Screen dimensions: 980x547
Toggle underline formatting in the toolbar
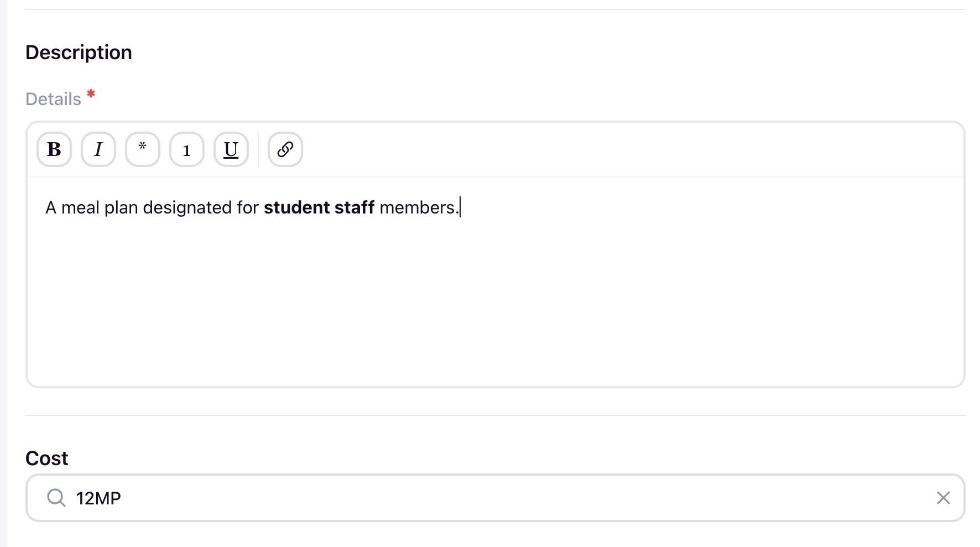coord(231,149)
